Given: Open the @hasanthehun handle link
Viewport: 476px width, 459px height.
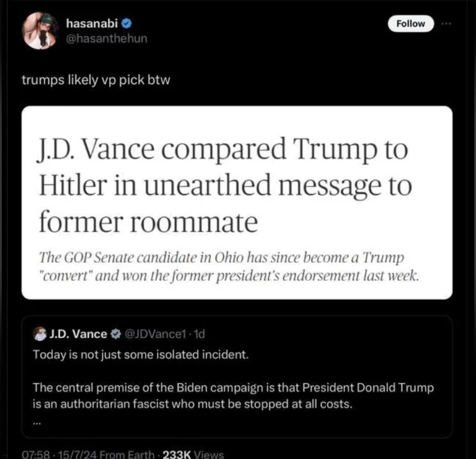Looking at the screenshot, I should pyautogui.click(x=106, y=39).
